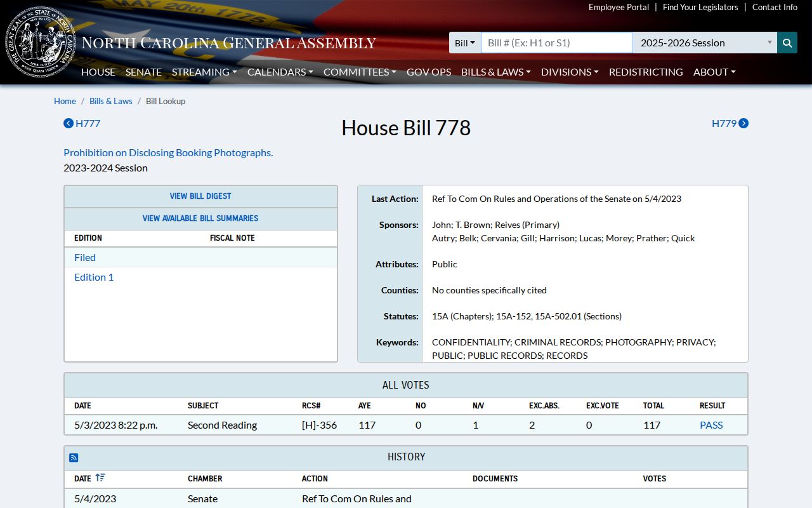Click the House Bill 778 heading
This screenshot has height=508, width=812.
(406, 128)
